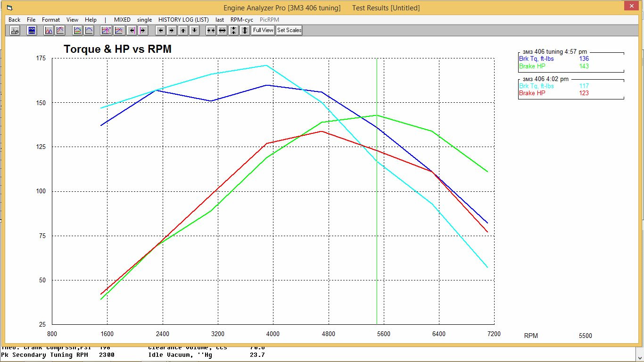Select HISTORY LOG (LIST) menu option
The height and width of the screenshot is (362, 644).
(x=183, y=20)
